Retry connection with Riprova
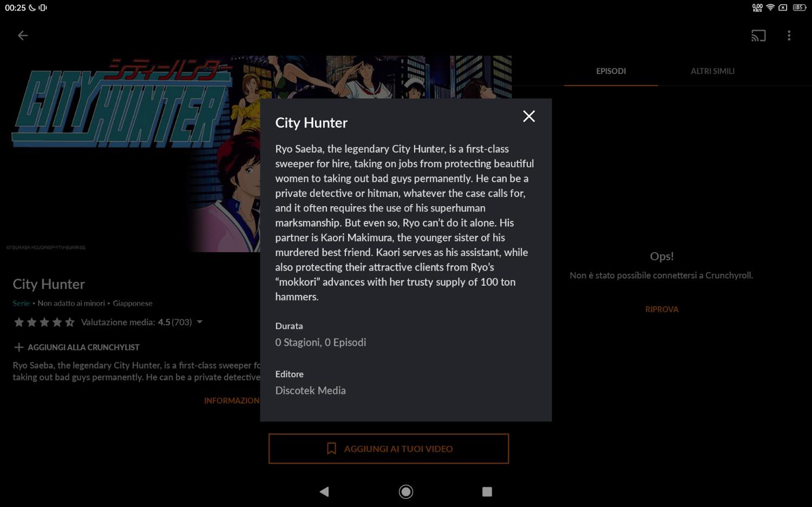The height and width of the screenshot is (507, 812). [x=662, y=310]
